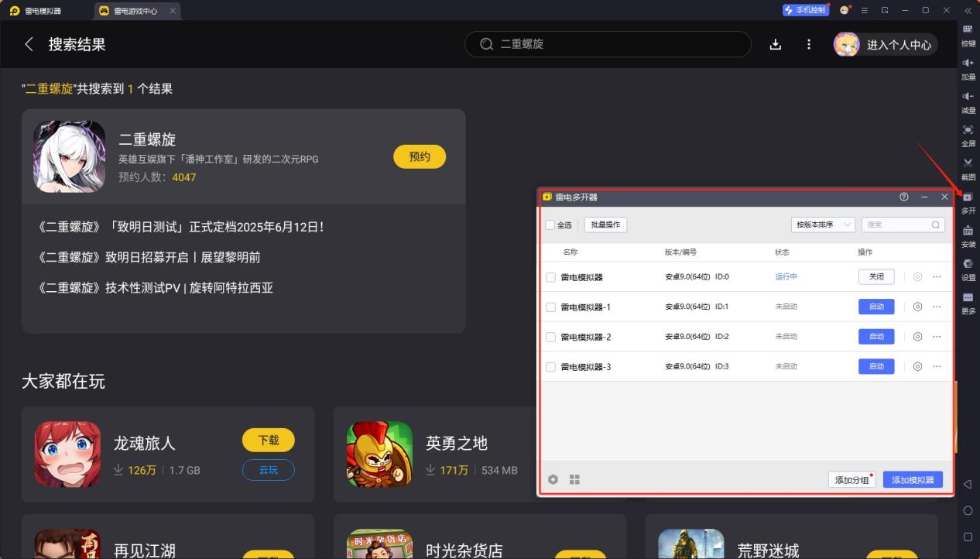Click 云玩 button for 龙魂旅人
Viewport: 980px width, 559px height.
point(269,469)
